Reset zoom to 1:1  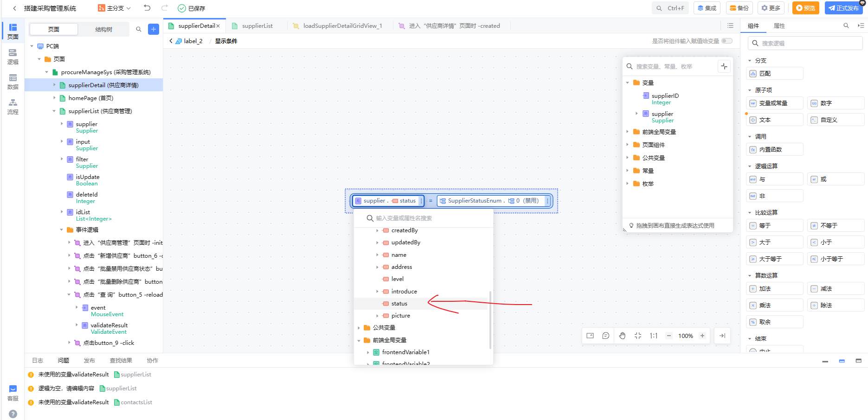(653, 336)
